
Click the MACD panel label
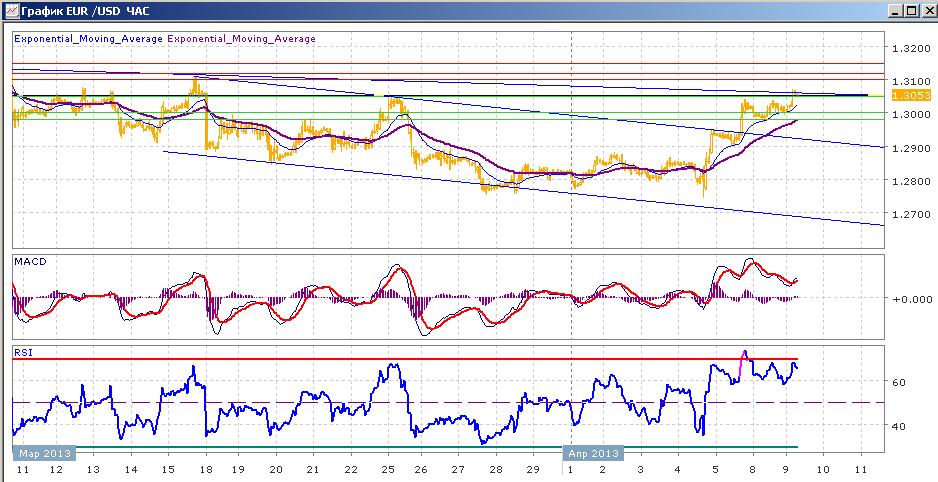point(30,262)
